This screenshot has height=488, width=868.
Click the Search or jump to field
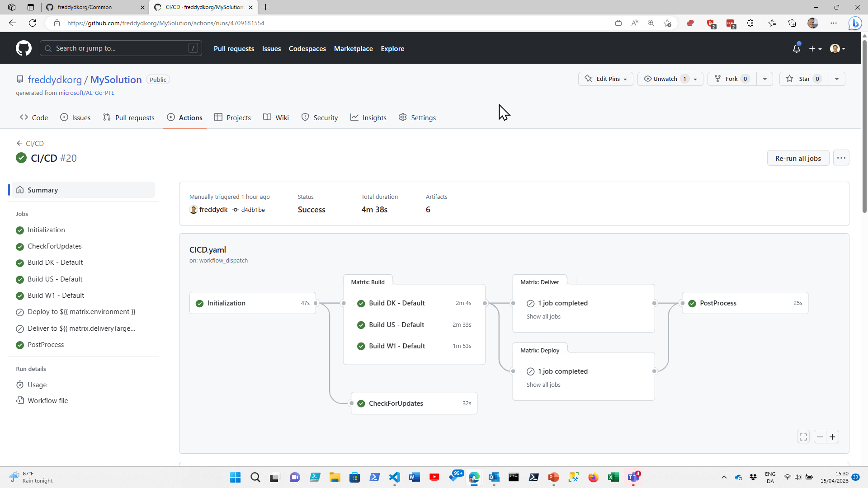pyautogui.click(x=121, y=48)
